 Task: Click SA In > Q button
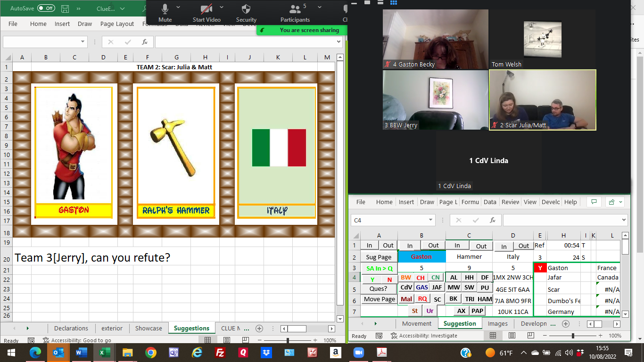379,268
